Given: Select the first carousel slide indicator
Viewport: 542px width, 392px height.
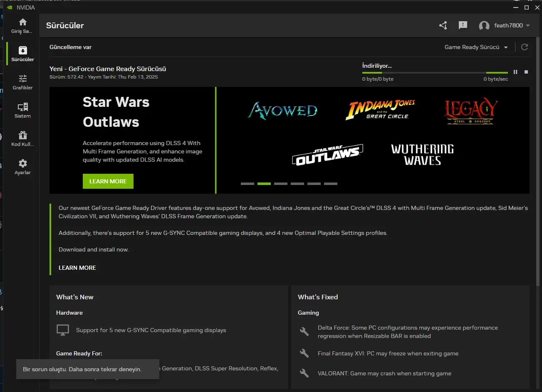Looking at the screenshot, I should [247, 183].
